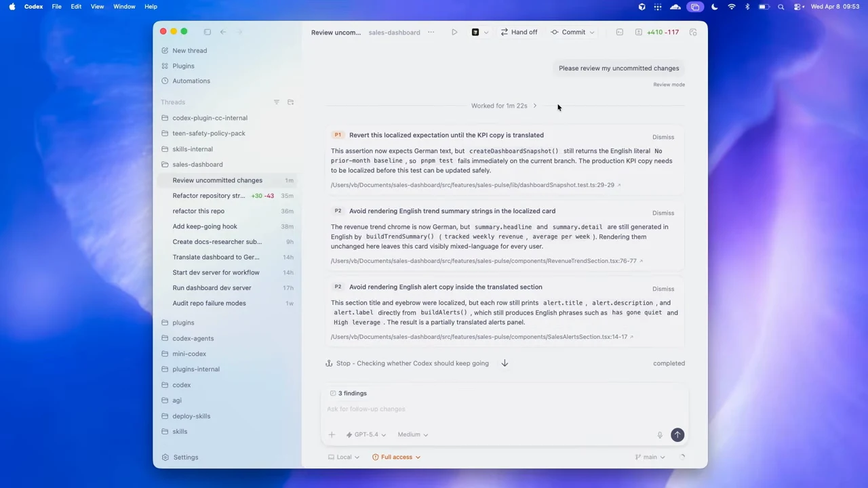Filter threads using the filter icon
The image size is (868, 488).
click(x=277, y=102)
